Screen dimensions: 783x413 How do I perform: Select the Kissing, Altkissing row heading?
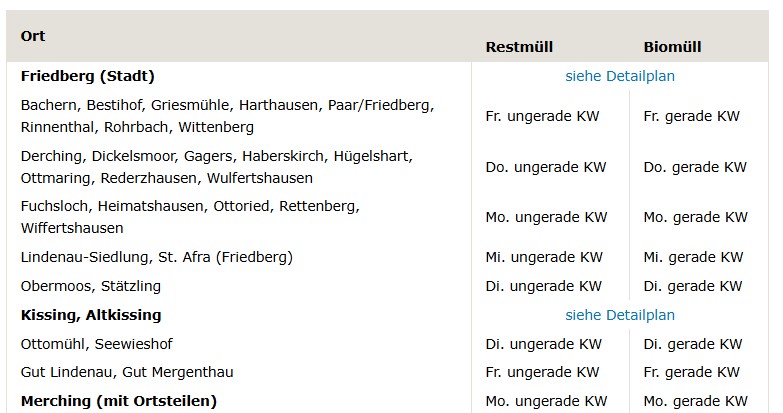pos(90,315)
